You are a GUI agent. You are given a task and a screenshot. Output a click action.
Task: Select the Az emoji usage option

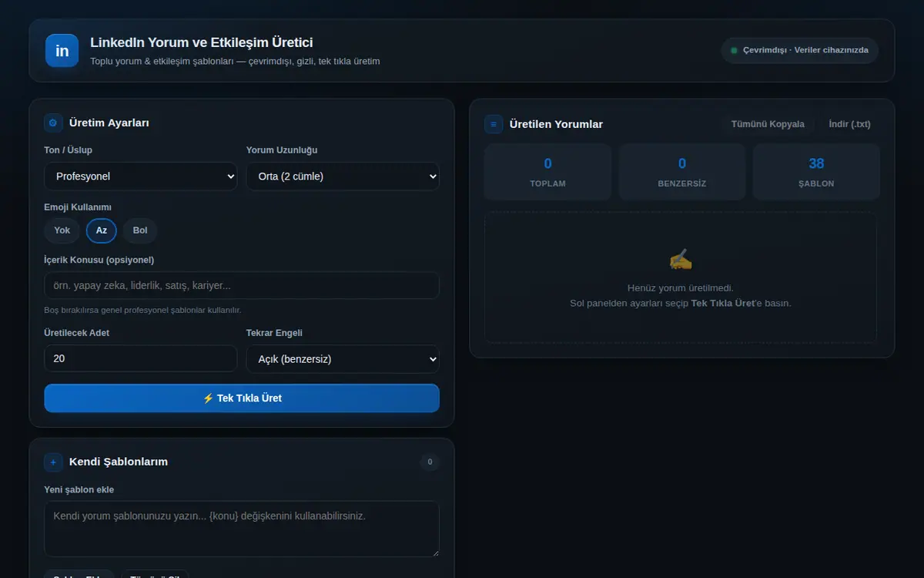click(x=102, y=230)
